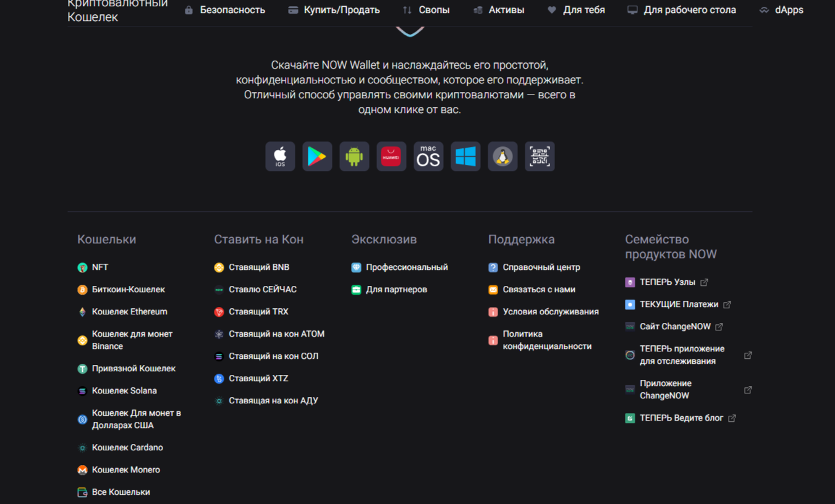
Task: Visit the Кошелек Для монет в Долларах США link
Action: click(x=137, y=419)
